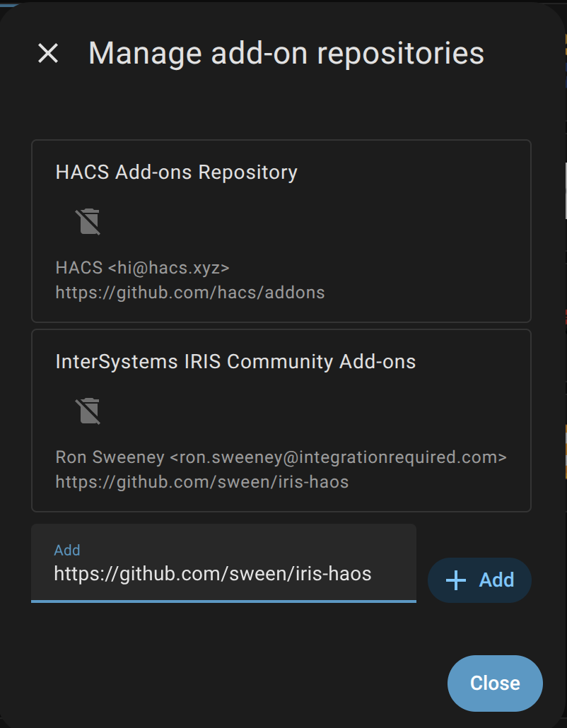Image resolution: width=567 pixels, height=728 pixels.
Task: Click empty space right of HACS trash icon
Action: [x=318, y=221]
